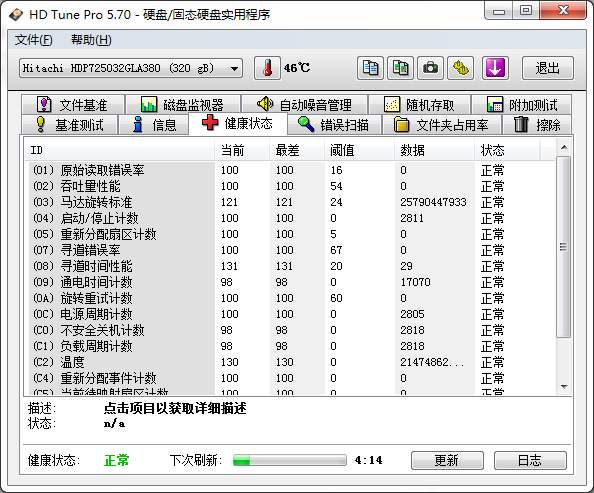
Task: Click the 数据 column header
Action: coord(435,150)
